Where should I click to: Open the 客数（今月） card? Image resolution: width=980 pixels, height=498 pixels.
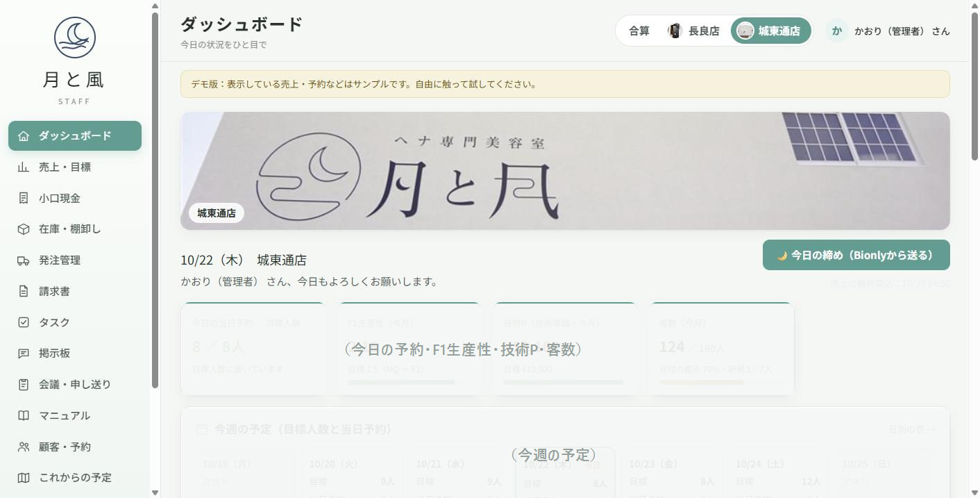click(722, 349)
